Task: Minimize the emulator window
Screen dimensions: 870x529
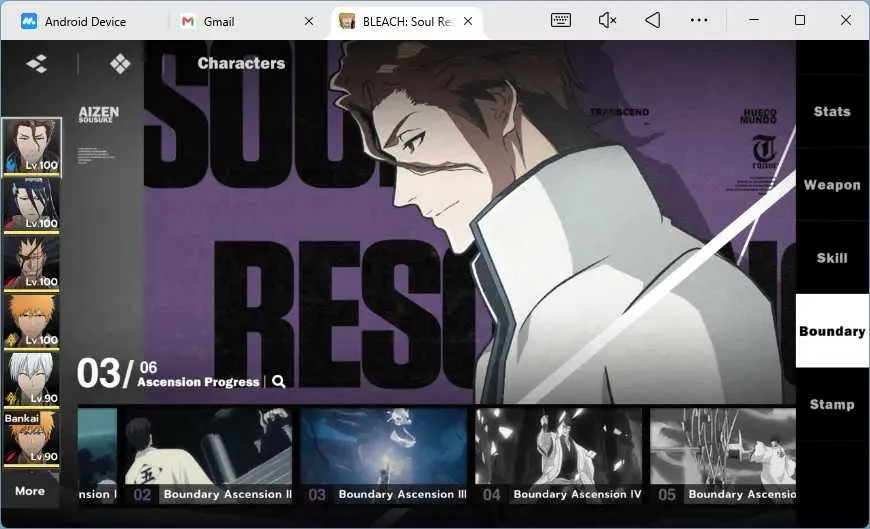Action: [753, 20]
